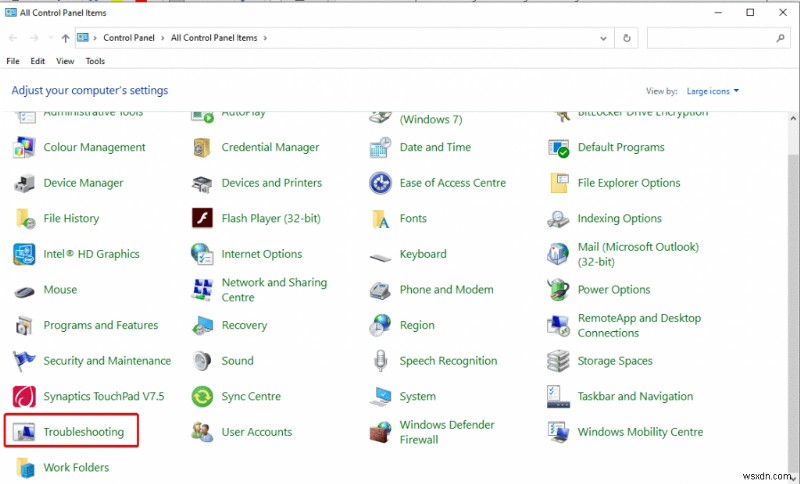Click the Speech Recognition microphone icon
Viewport: 800px width, 484px height.
[380, 361]
